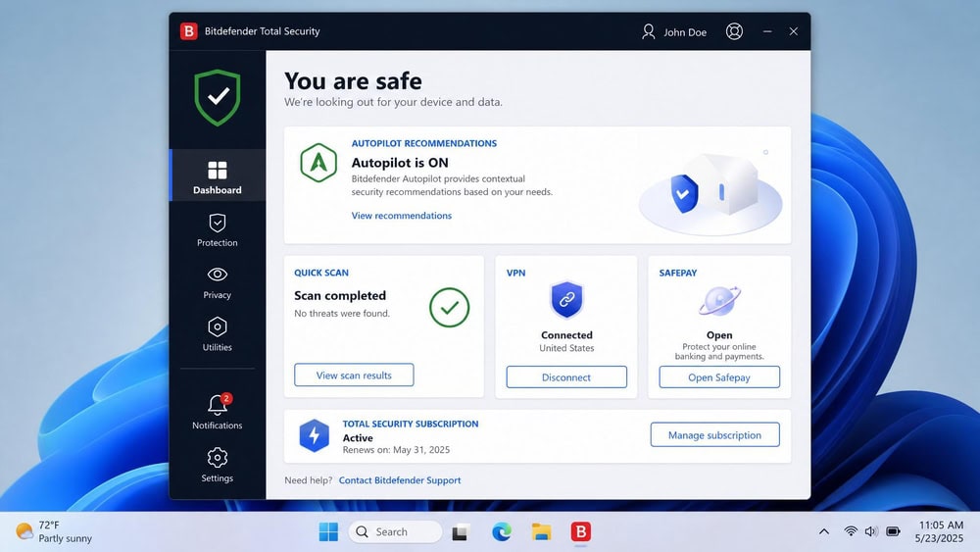Click the QUICK SCAN card heading
Screen dimensions: 980x552
tap(321, 273)
